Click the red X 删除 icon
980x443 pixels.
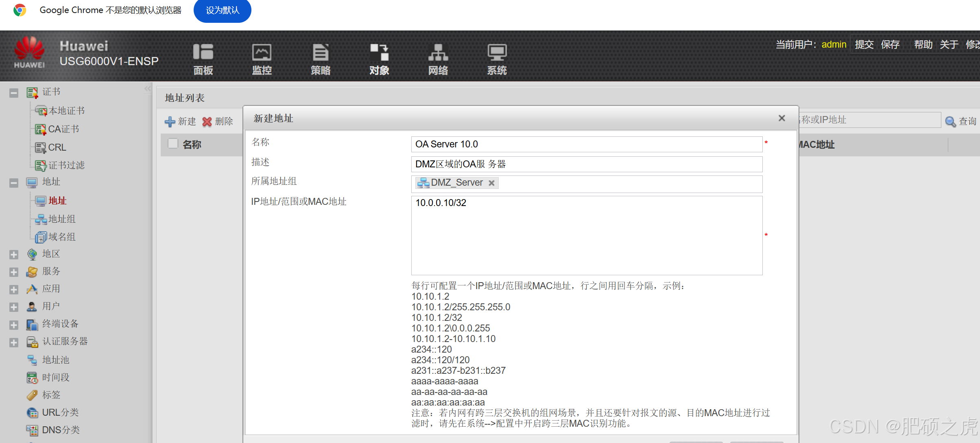tap(207, 122)
